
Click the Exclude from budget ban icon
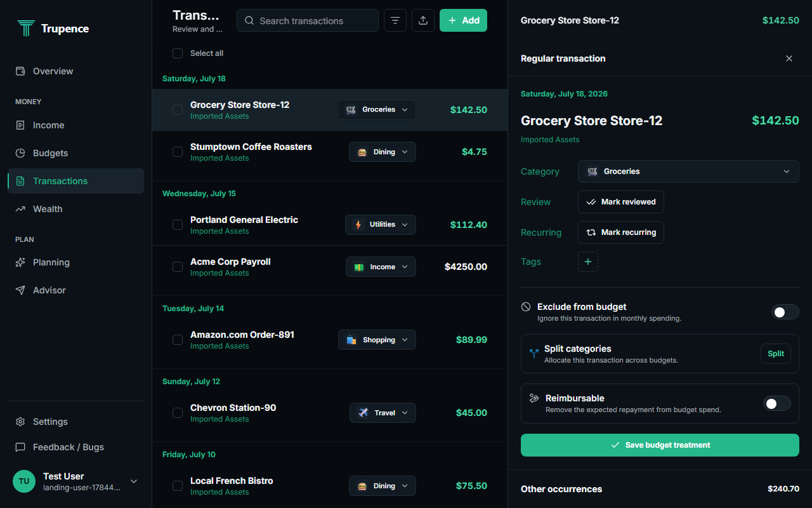pos(526,307)
